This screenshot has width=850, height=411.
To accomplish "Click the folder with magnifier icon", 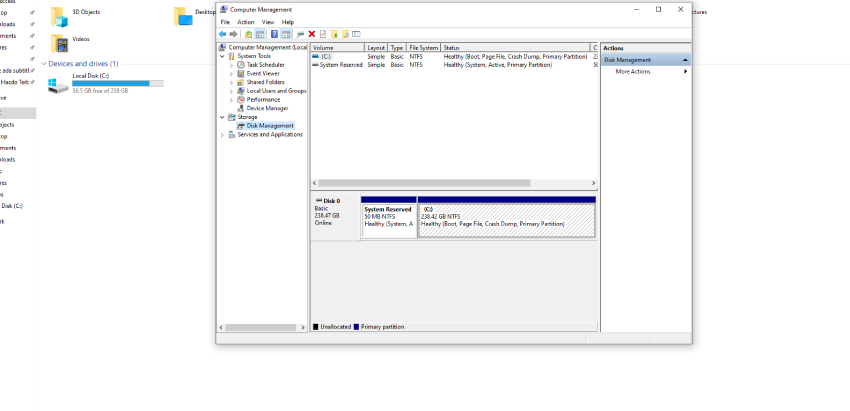I will (x=345, y=34).
